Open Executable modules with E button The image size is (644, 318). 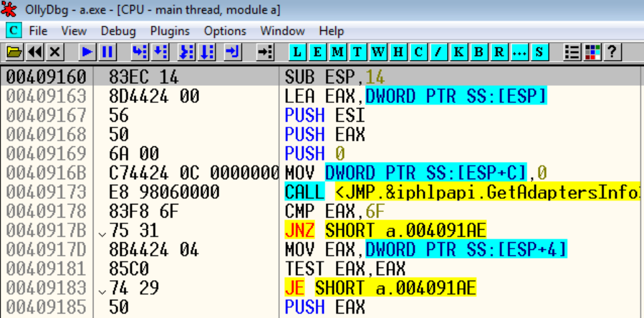pyautogui.click(x=318, y=52)
